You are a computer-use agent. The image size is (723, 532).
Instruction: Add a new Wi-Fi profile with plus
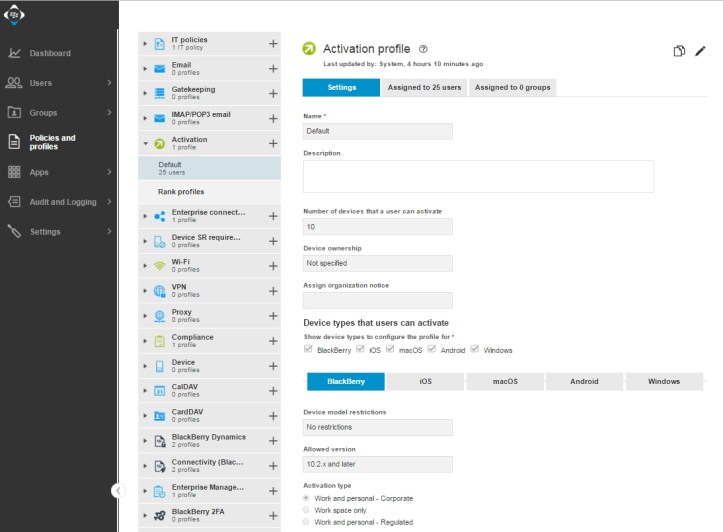(273, 265)
